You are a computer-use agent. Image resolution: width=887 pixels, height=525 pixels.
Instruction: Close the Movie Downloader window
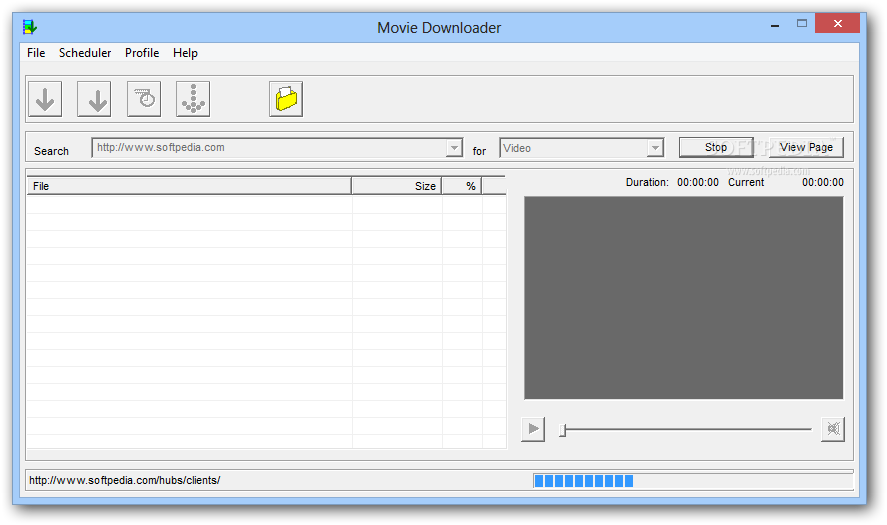[837, 23]
